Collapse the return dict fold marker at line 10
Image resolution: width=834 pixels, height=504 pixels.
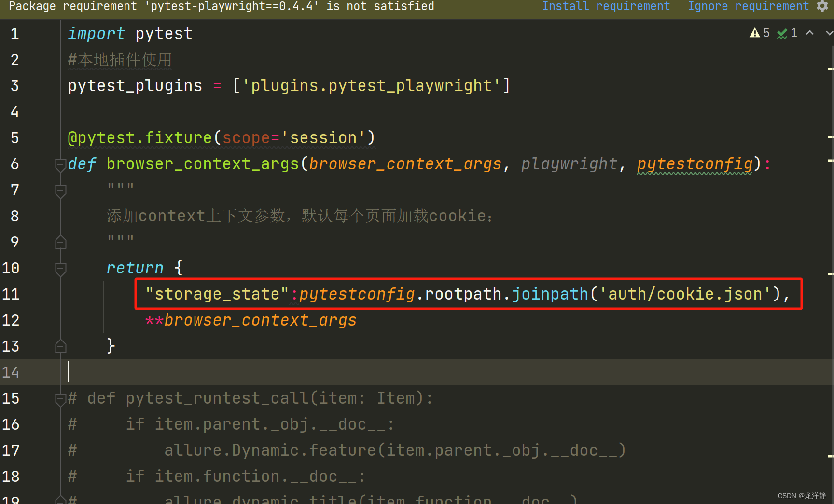coord(60,269)
